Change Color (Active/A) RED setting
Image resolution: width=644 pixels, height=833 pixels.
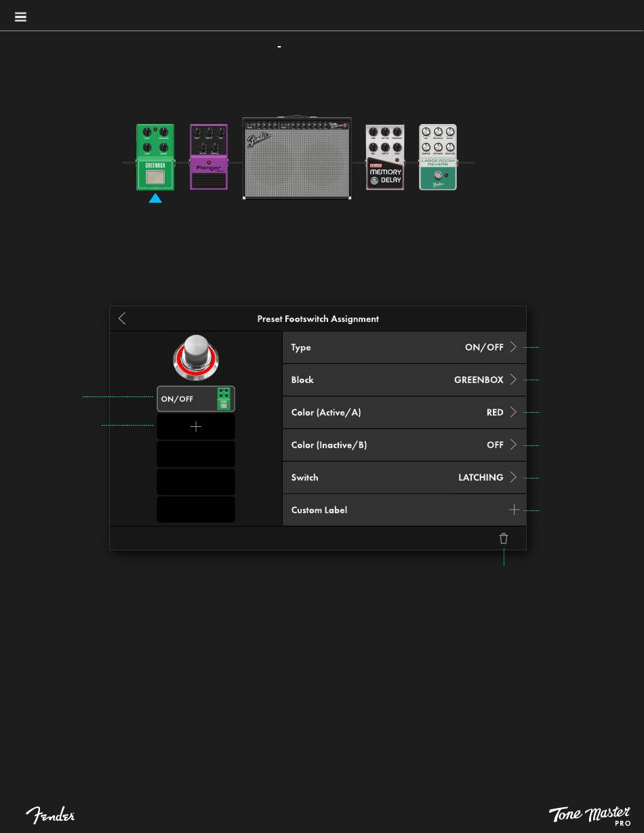pyautogui.click(x=404, y=412)
